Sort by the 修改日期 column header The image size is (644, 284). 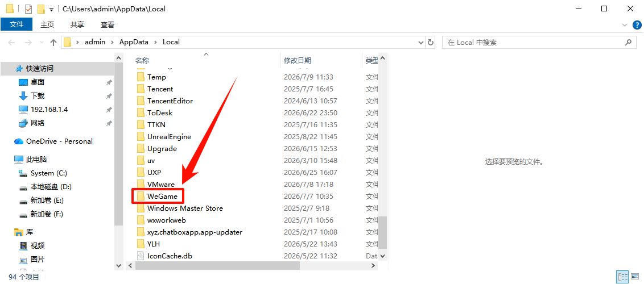[x=298, y=60]
